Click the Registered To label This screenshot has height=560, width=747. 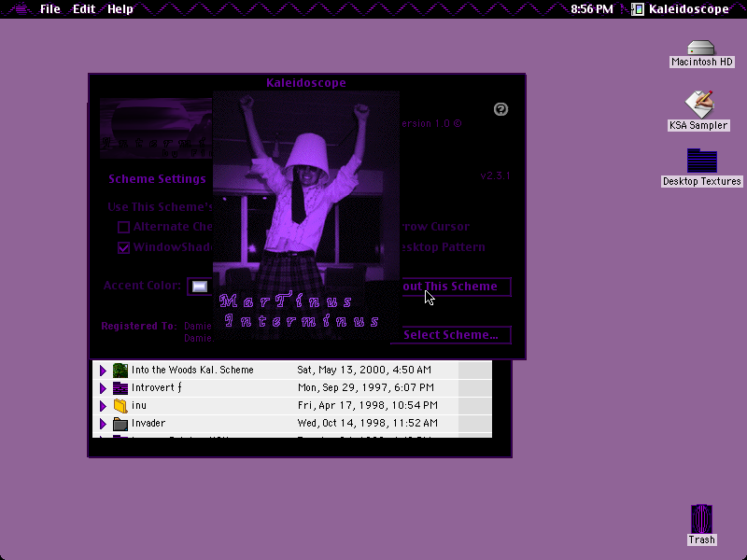click(139, 326)
